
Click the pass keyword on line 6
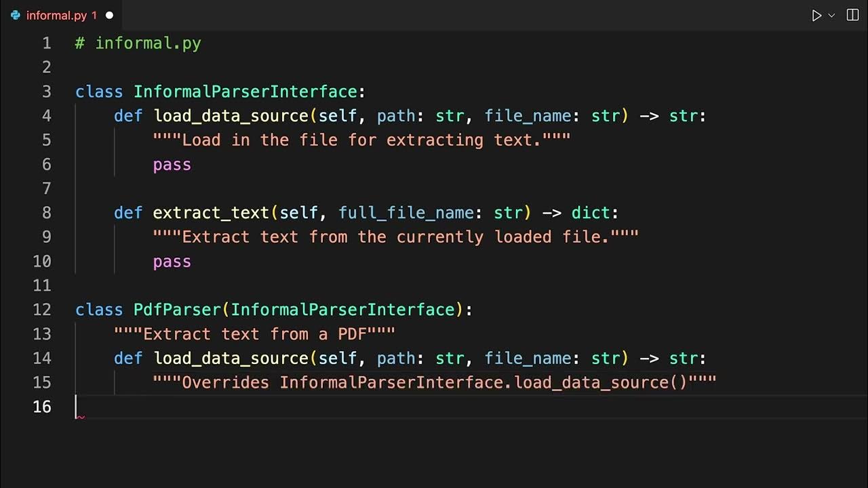point(172,165)
